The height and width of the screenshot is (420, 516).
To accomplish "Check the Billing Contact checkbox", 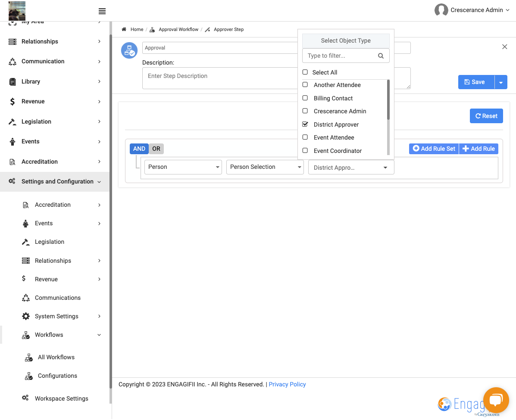I will tap(305, 98).
